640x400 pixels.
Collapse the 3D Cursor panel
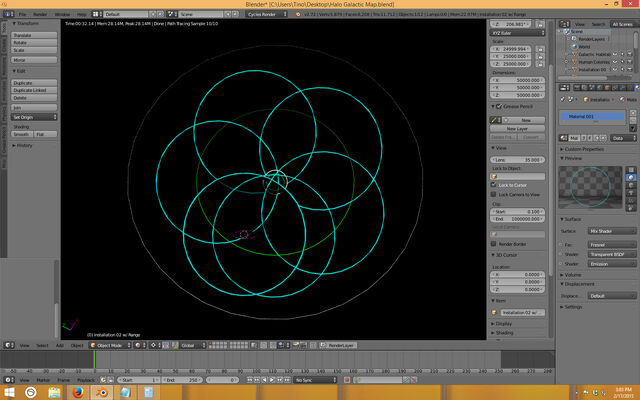(x=504, y=255)
